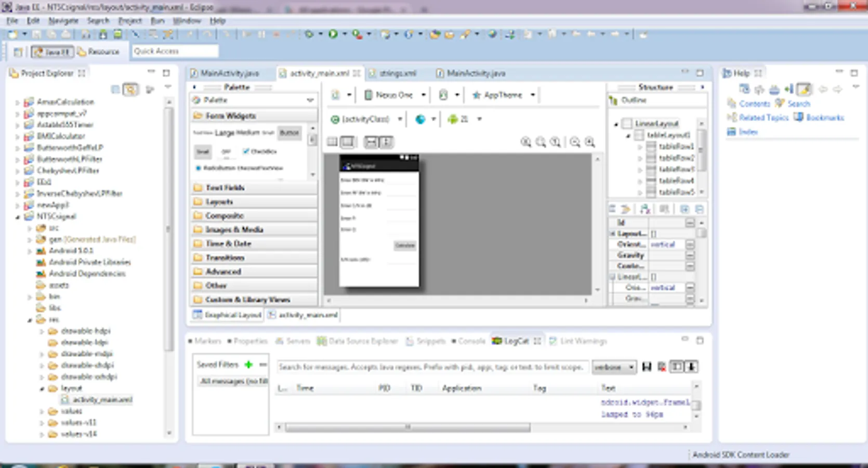Open the Android Virtual Device Manager icon
The image size is (868, 468).
pyautogui.click(x=118, y=34)
